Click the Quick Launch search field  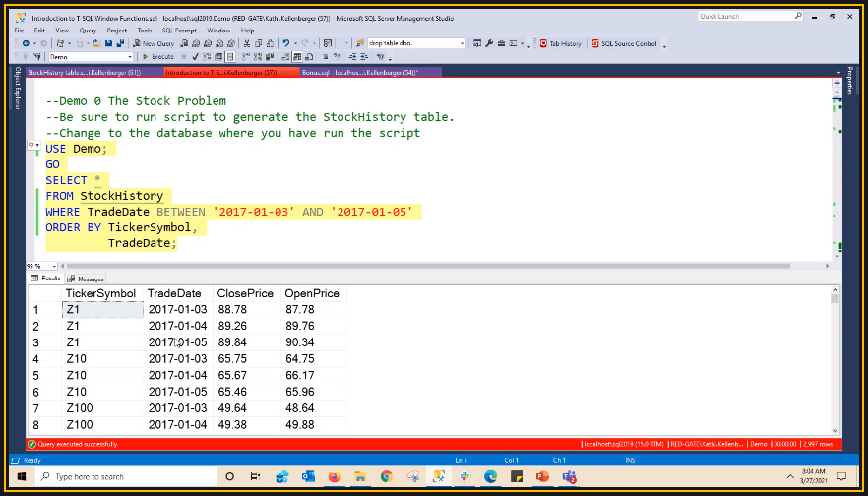pyautogui.click(x=750, y=17)
